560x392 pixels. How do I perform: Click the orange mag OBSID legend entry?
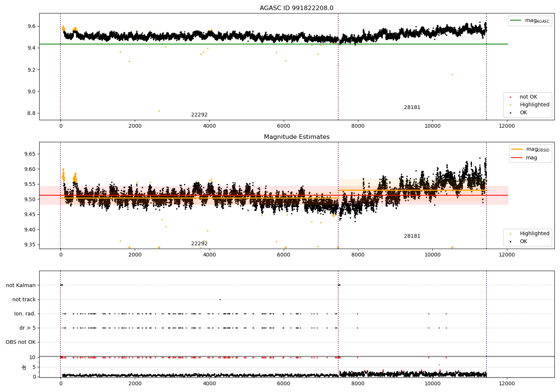tap(530, 149)
